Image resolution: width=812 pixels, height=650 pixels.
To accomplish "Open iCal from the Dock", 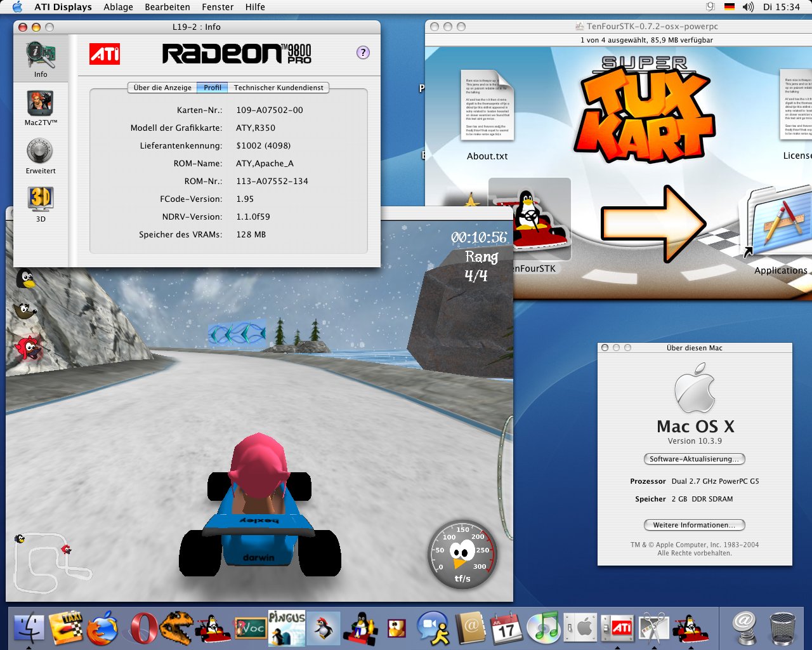I will point(506,628).
